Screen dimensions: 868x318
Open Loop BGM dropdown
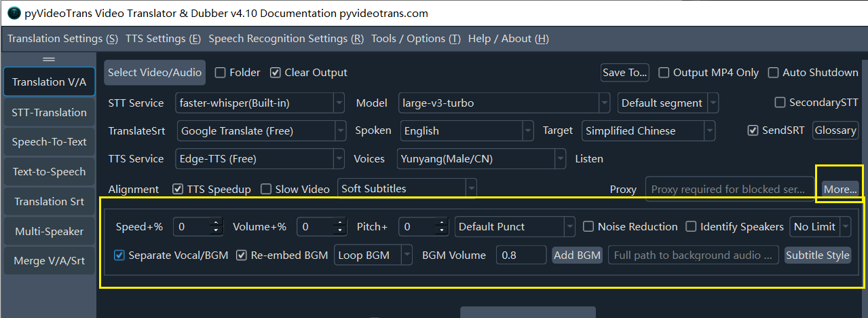point(373,255)
